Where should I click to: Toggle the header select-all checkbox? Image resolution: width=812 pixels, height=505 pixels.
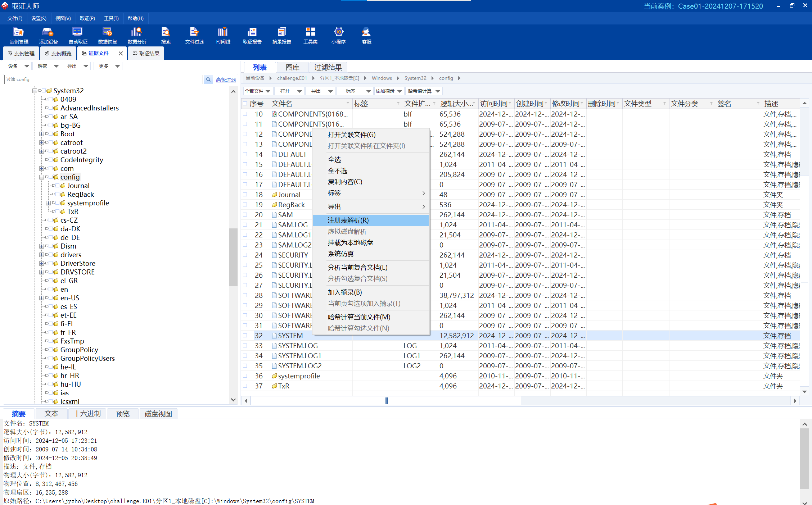pos(245,104)
